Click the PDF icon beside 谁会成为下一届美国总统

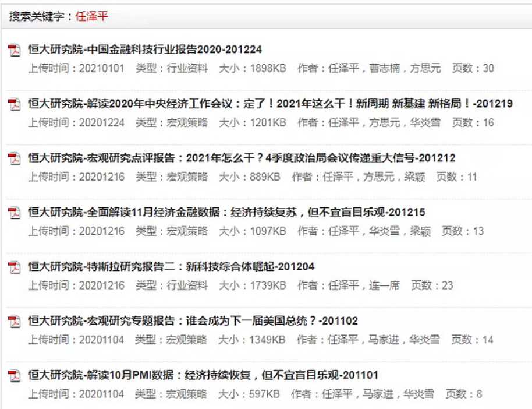click(14, 322)
